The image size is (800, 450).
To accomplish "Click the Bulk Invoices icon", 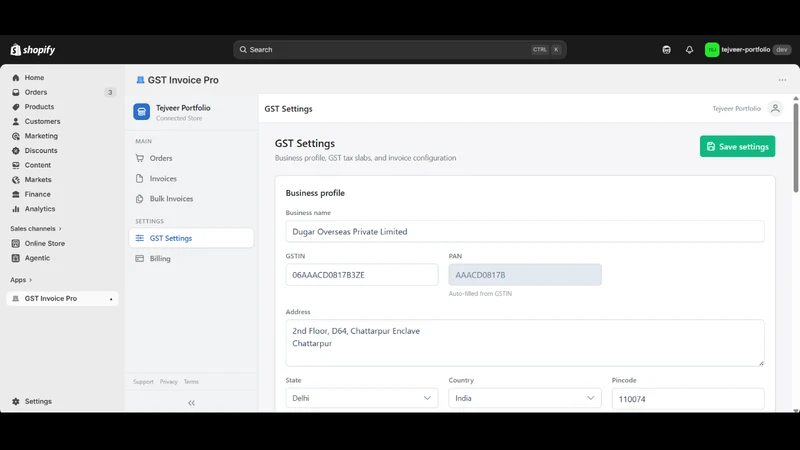I will [140, 199].
